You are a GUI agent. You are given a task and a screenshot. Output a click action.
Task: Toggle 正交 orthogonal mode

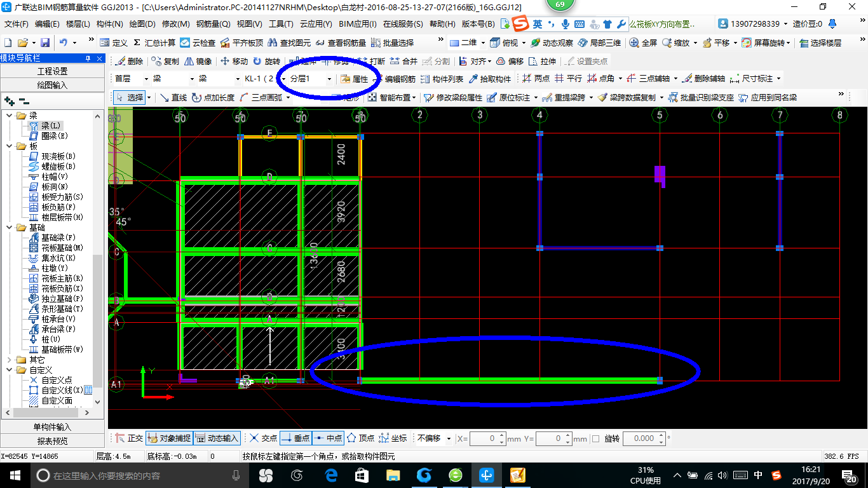(x=129, y=438)
